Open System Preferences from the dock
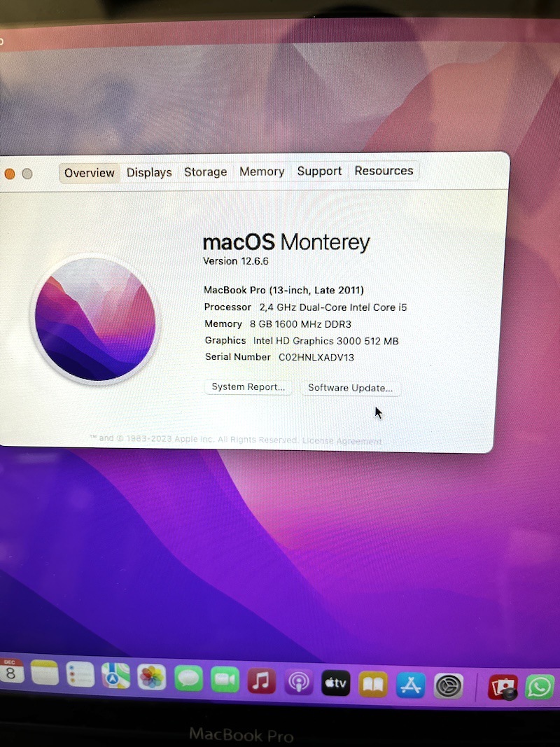The width and height of the screenshot is (560, 747). [x=448, y=686]
